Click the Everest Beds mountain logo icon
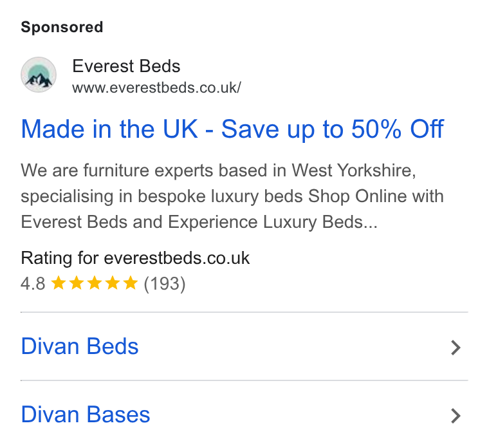This screenshot has height=448, width=489. [39, 75]
